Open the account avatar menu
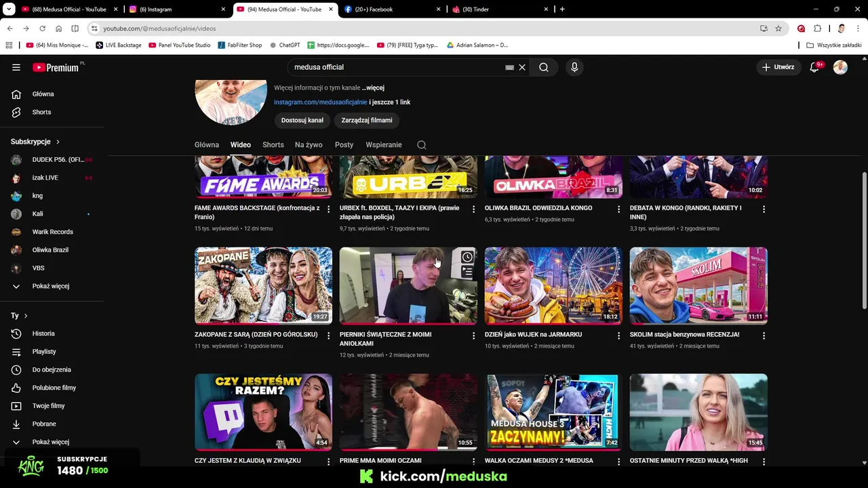Screen dimensions: 868x488 [840, 67]
